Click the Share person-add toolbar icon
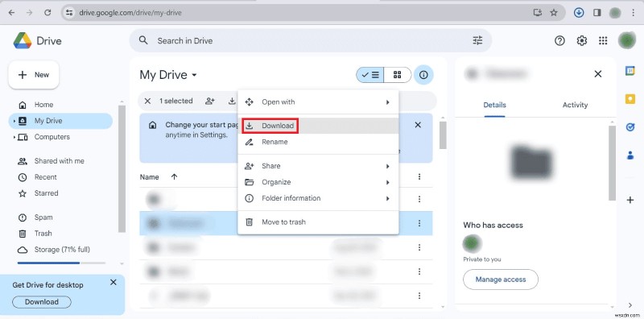This screenshot has width=644, height=319. pyautogui.click(x=210, y=101)
